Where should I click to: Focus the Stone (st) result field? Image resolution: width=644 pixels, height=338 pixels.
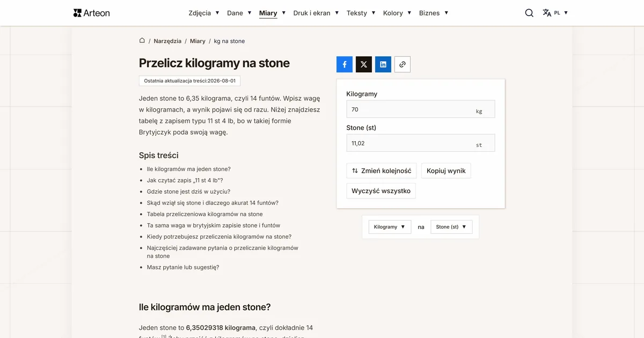point(421,143)
